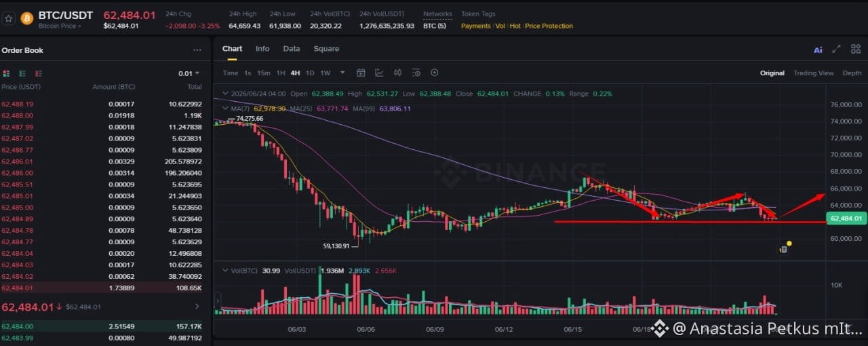This screenshot has height=346, width=868.
Task: Select the 4H chart interval
Action: [296, 73]
